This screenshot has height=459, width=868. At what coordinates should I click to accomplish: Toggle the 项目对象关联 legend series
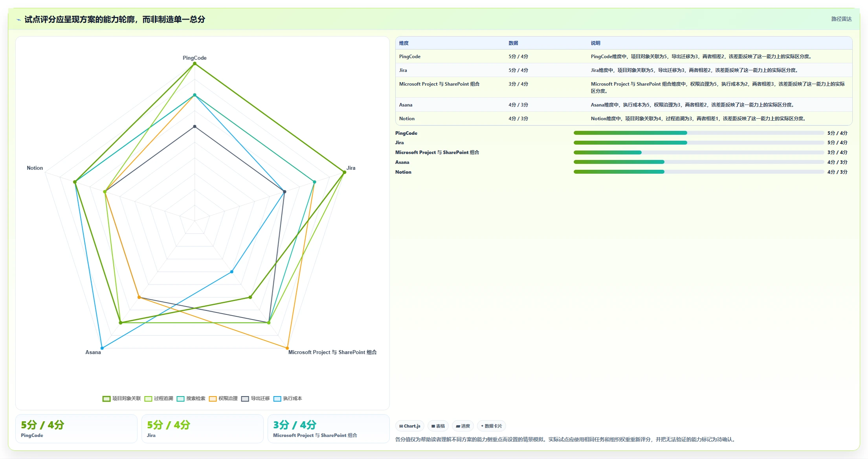click(122, 398)
